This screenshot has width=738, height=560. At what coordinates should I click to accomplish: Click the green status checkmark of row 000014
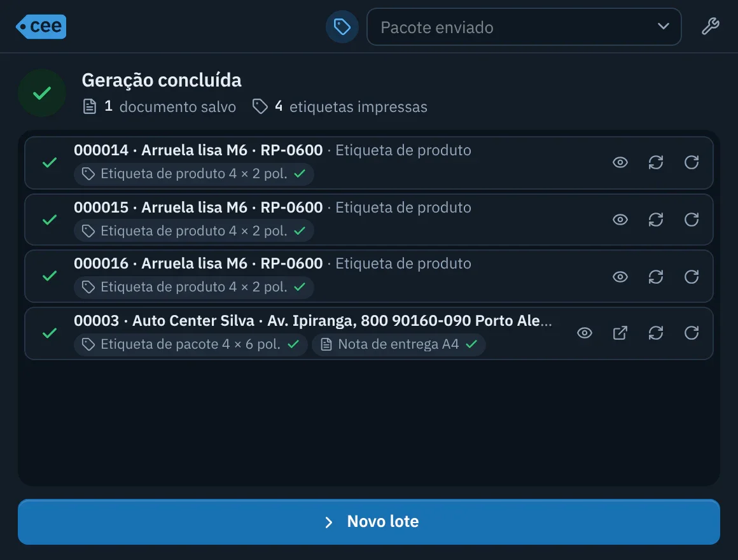(50, 163)
